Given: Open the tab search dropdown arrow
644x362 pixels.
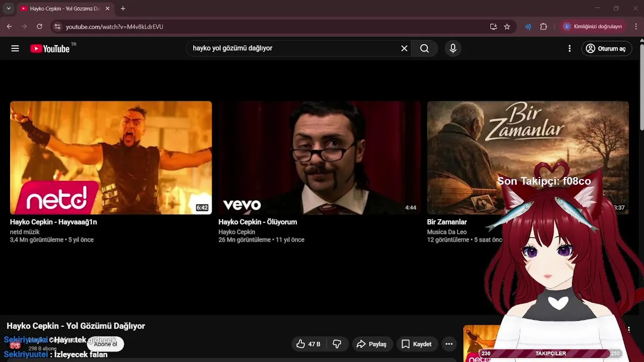Looking at the screenshot, I should (x=9, y=9).
